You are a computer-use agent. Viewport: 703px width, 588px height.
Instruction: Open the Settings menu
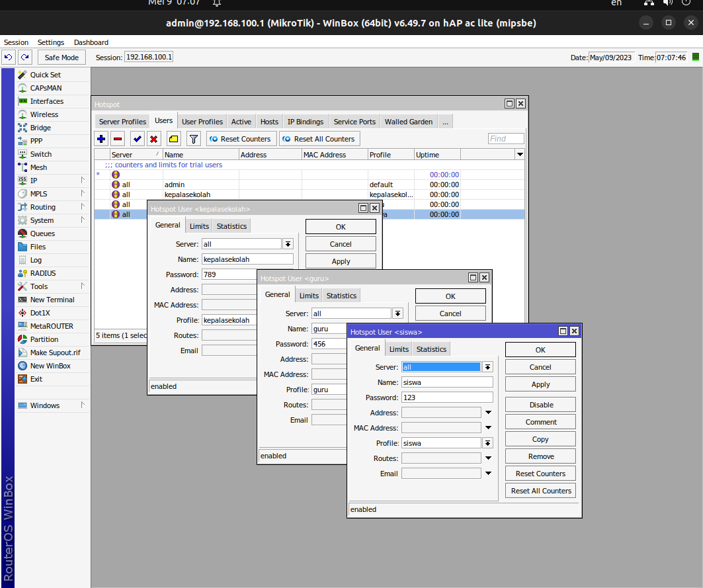51,42
